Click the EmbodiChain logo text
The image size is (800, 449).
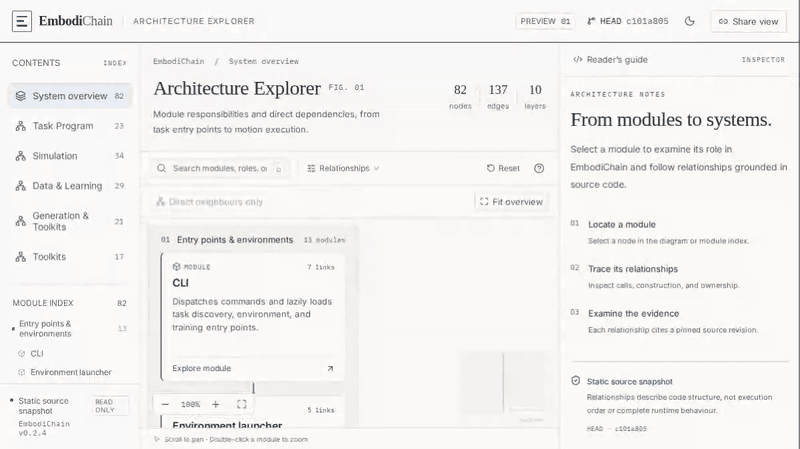76,21
